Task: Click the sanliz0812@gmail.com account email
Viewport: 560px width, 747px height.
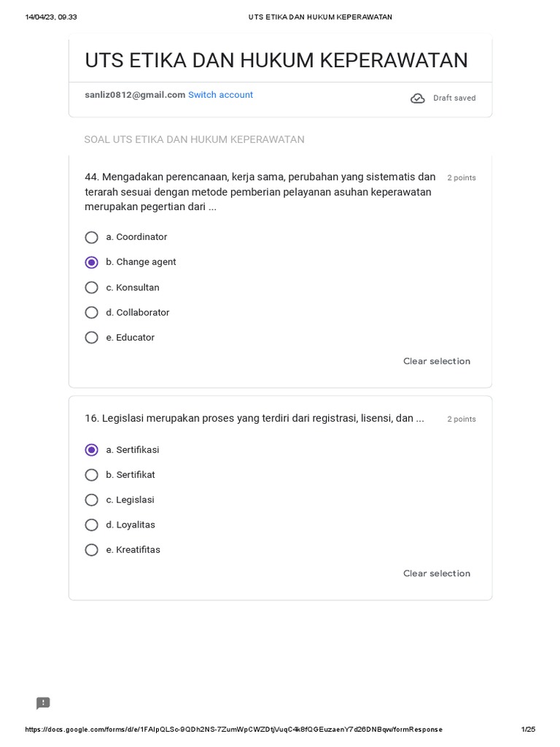Action: [135, 95]
